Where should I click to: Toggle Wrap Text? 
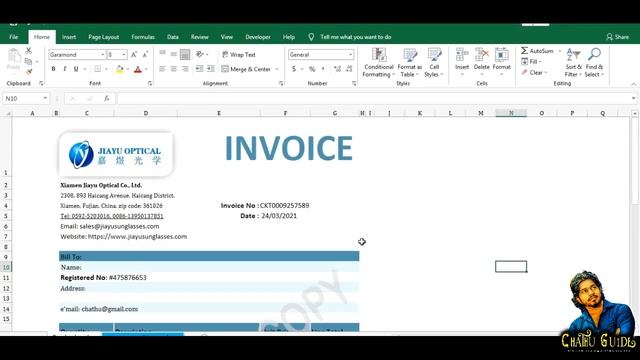pyautogui.click(x=239, y=54)
